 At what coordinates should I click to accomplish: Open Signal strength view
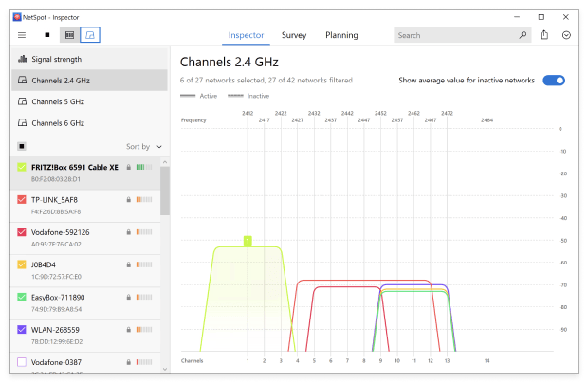[89, 59]
